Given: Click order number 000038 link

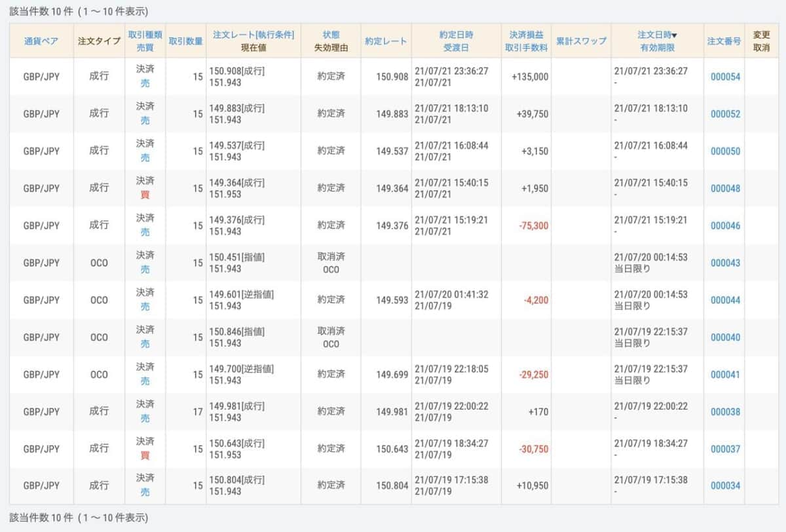Looking at the screenshot, I should coord(725,412).
